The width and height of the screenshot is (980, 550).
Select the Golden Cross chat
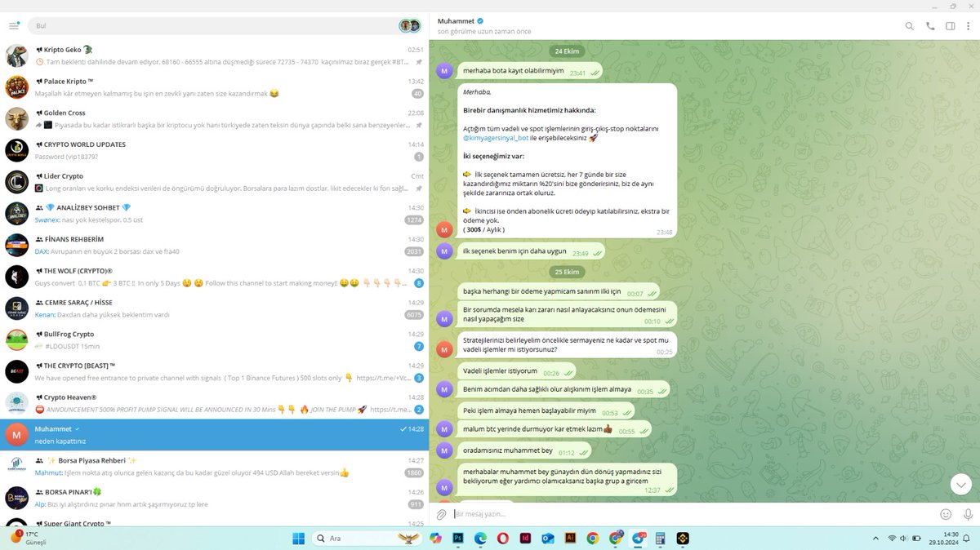(x=214, y=119)
